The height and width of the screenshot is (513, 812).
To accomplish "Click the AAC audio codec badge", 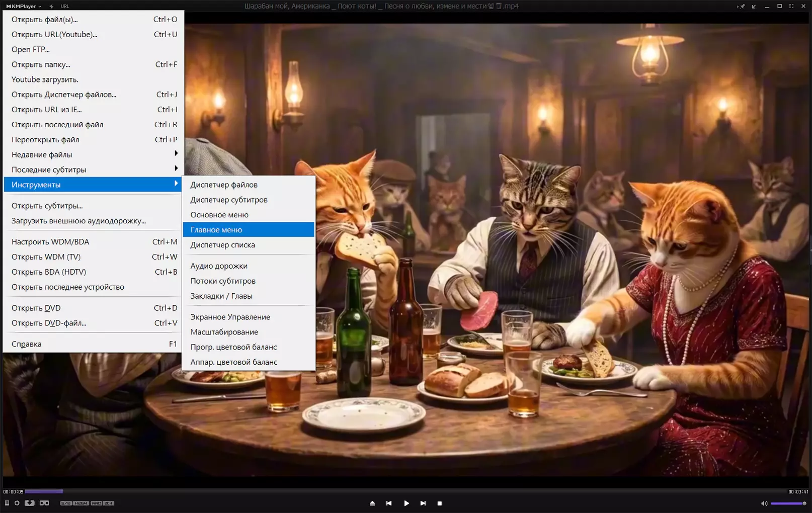I will (97, 503).
